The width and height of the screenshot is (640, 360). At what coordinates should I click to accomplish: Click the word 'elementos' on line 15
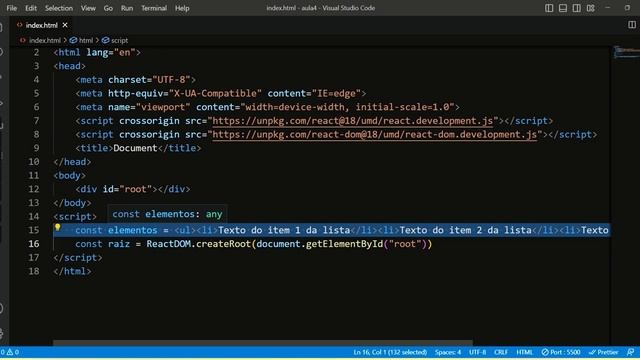pos(133,230)
